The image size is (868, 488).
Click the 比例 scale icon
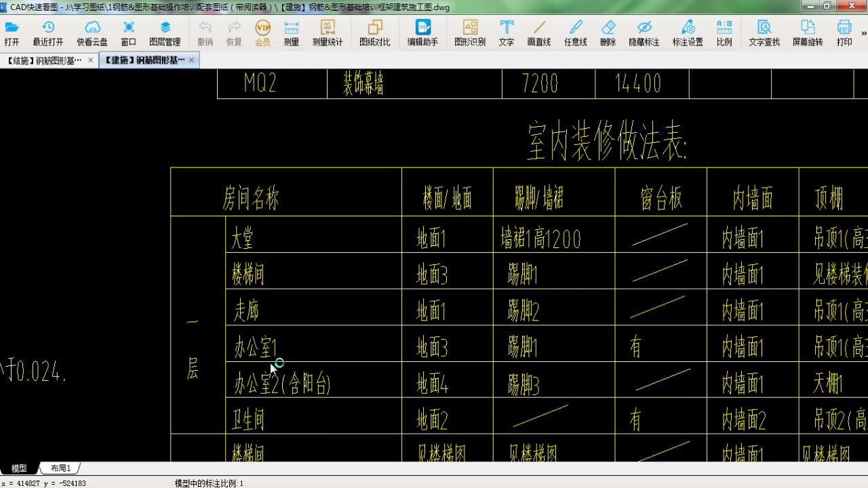point(724,33)
